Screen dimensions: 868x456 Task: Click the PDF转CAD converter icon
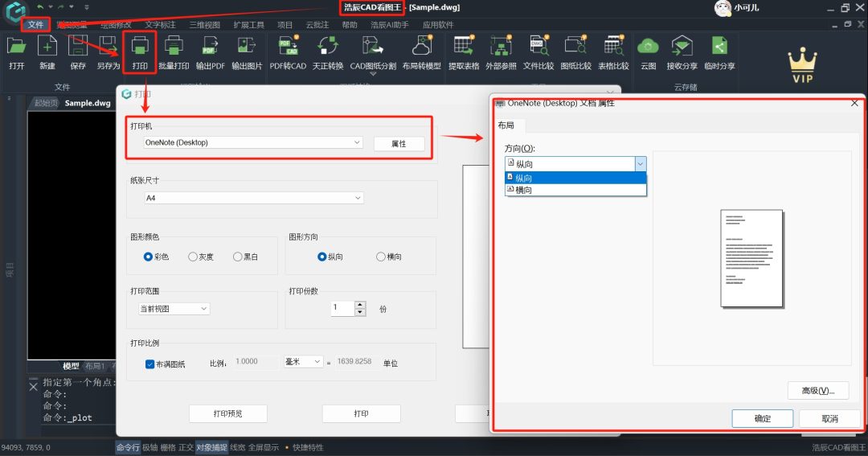(288, 46)
